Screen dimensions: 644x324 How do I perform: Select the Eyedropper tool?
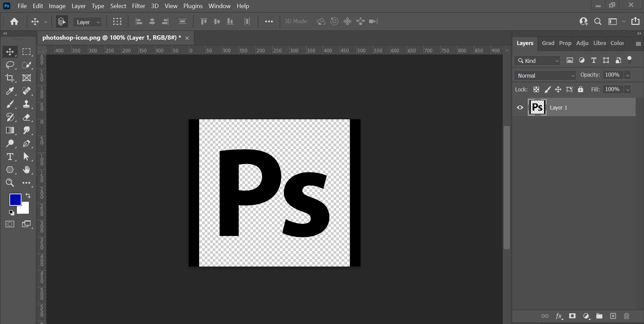(x=10, y=91)
